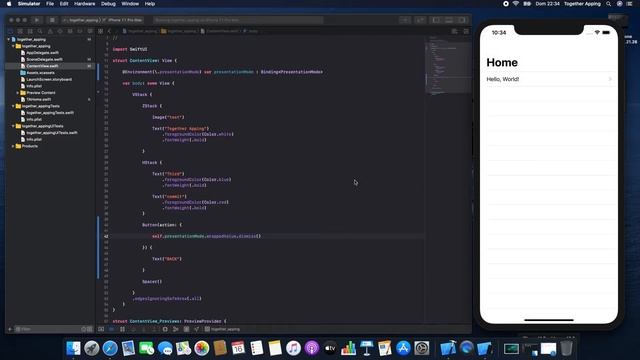Open Launchpad from the Dock
The width and height of the screenshot is (640, 360).
[x=92, y=348]
